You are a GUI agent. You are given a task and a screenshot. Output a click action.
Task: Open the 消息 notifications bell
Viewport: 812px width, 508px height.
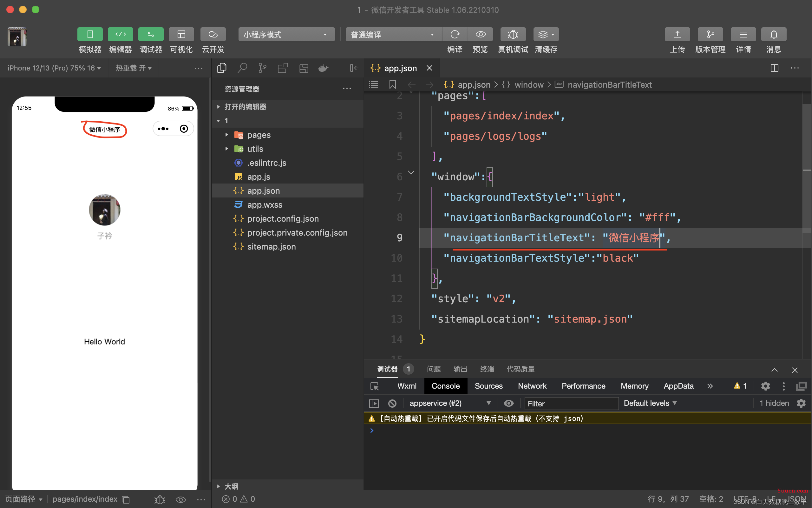click(774, 34)
